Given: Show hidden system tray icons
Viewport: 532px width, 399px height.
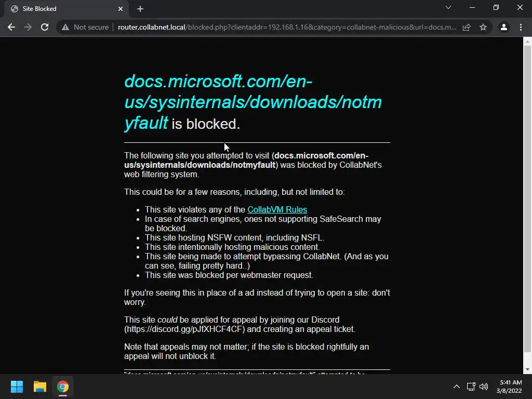Looking at the screenshot, I should coord(457,387).
